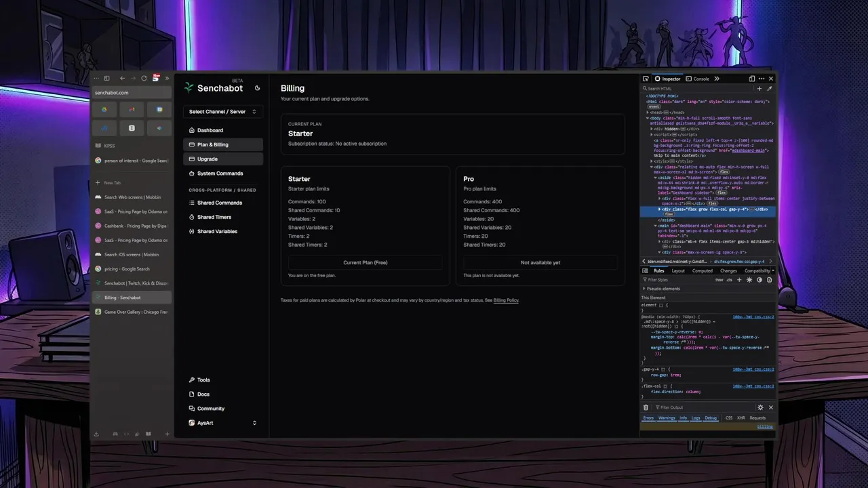Switch to Senchabot Twitch, Kick tab
This screenshot has height=488, width=868.
coord(132,283)
